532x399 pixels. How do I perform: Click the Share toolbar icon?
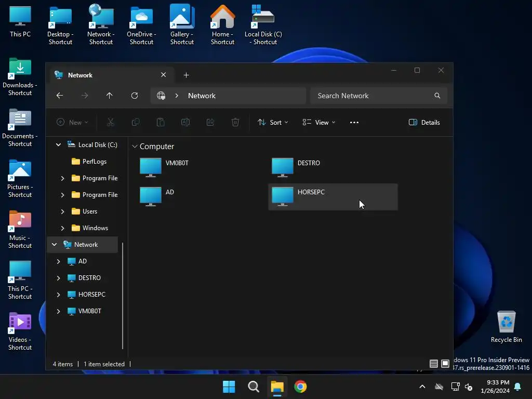click(x=210, y=122)
